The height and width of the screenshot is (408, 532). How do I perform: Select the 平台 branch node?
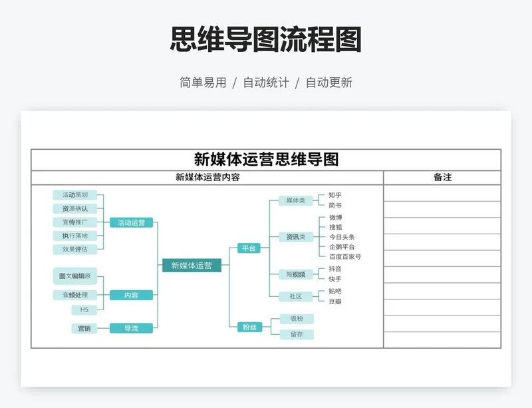click(x=249, y=248)
